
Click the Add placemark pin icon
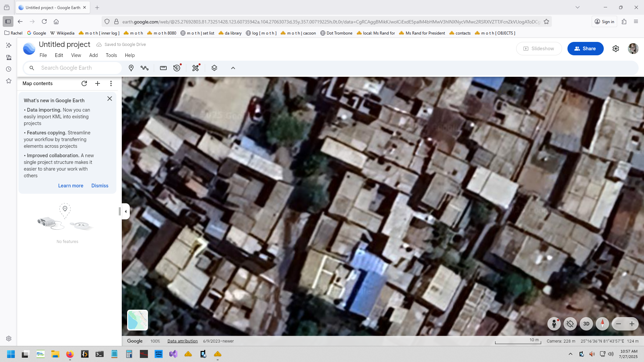tap(131, 68)
